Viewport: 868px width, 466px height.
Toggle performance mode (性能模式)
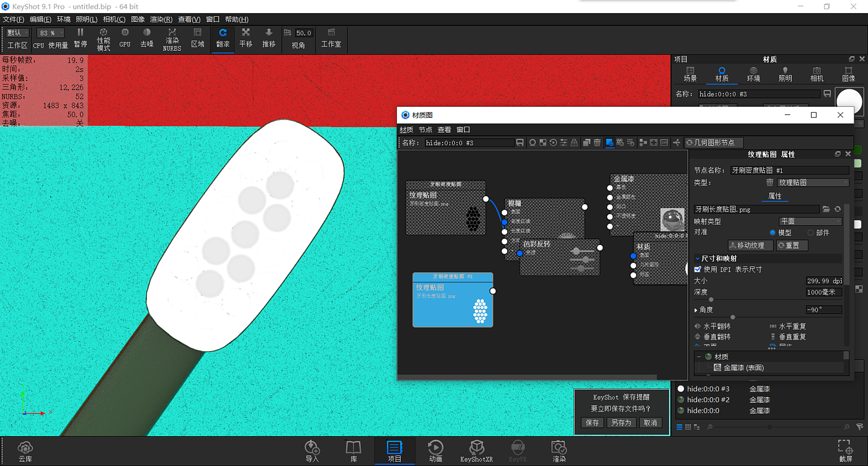[x=103, y=39]
